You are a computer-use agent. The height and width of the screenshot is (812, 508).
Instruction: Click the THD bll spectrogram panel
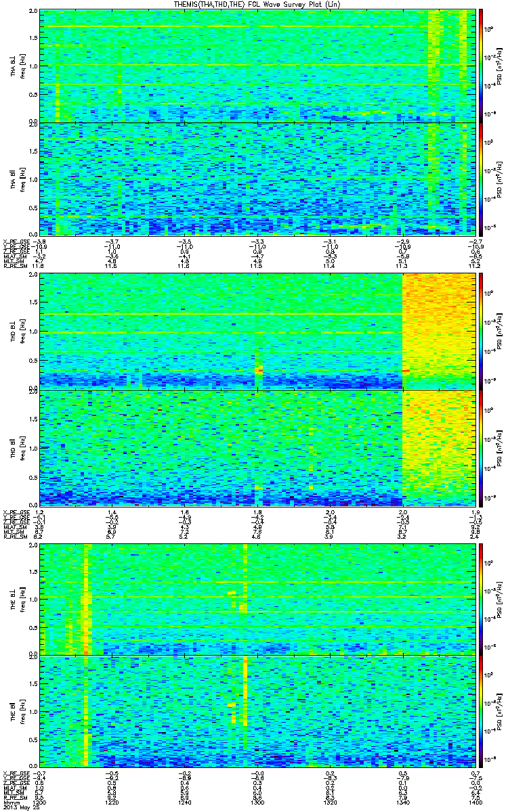point(257,447)
